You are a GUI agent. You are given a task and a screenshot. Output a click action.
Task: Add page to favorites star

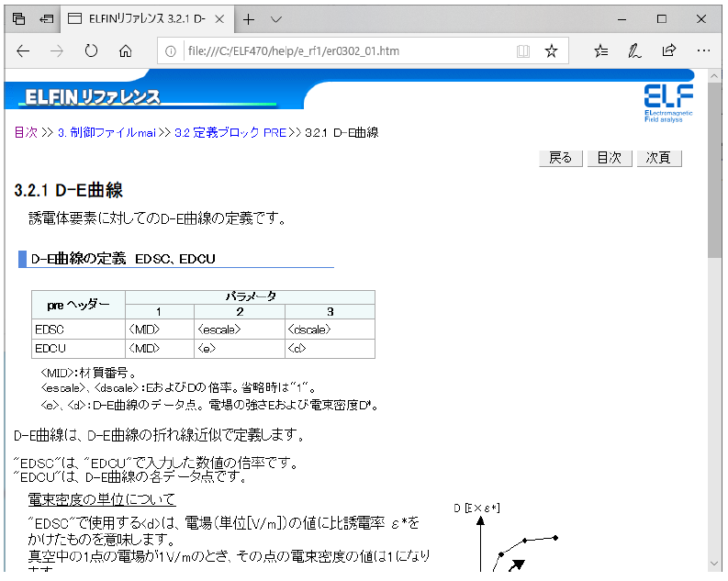click(551, 51)
